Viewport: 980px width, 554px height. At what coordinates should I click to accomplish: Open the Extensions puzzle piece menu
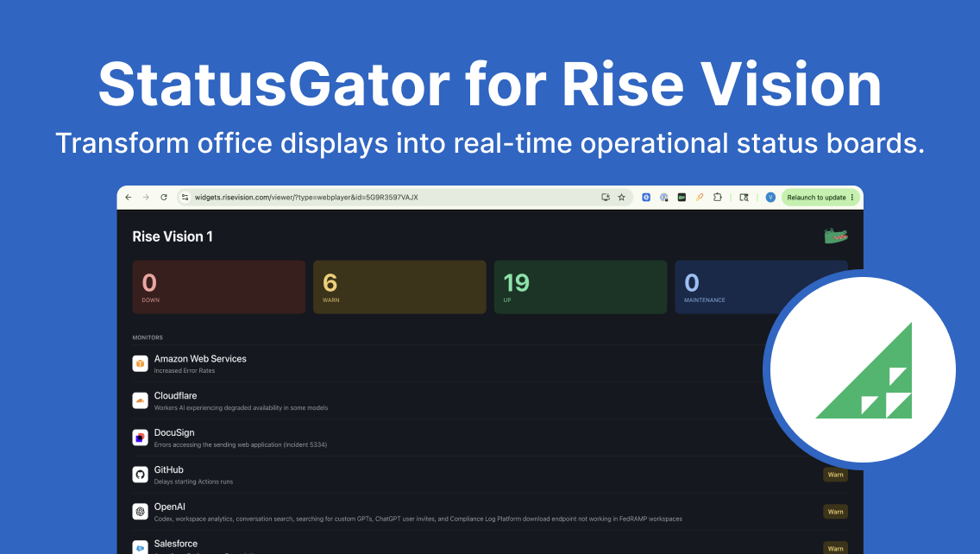coord(718,197)
